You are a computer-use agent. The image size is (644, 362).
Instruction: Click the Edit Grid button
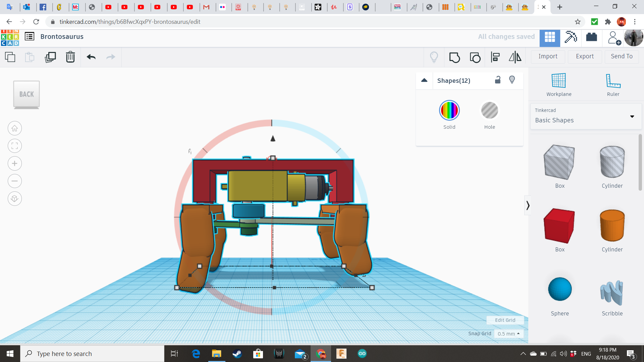pyautogui.click(x=505, y=320)
